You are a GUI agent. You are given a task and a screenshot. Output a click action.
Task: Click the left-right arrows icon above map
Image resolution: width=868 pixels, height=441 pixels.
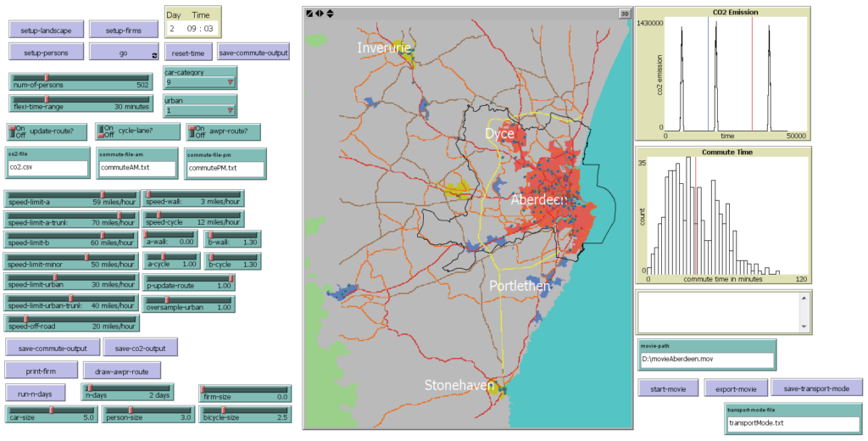(320, 14)
